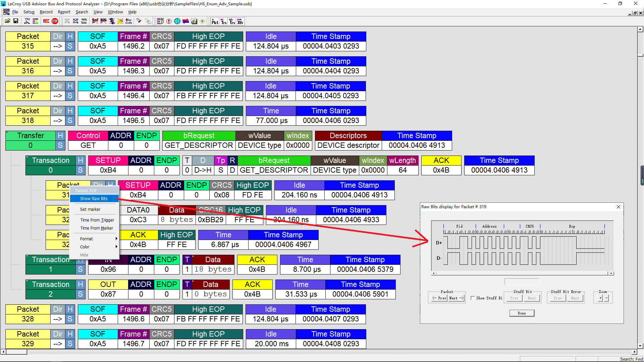Open the Record menu

(x=46, y=12)
